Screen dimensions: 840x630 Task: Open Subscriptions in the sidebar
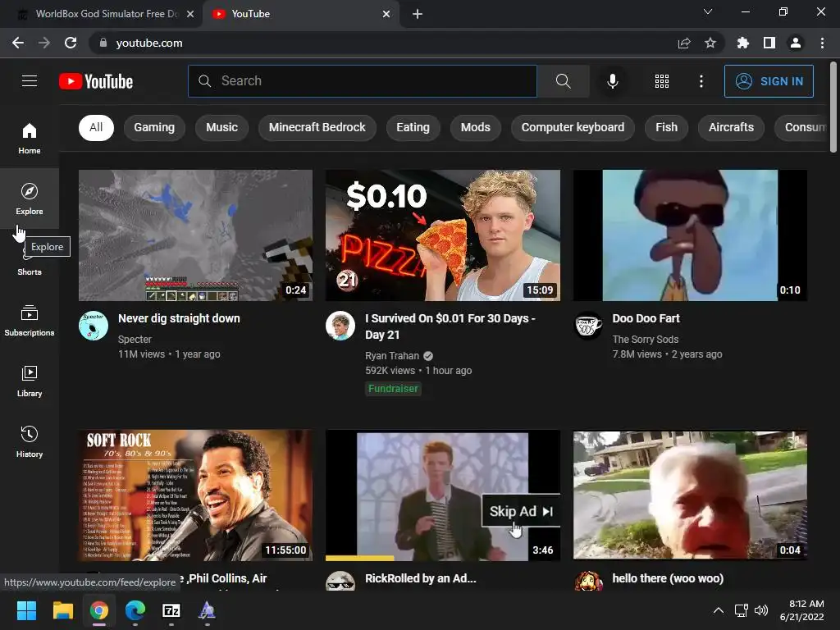tap(30, 321)
